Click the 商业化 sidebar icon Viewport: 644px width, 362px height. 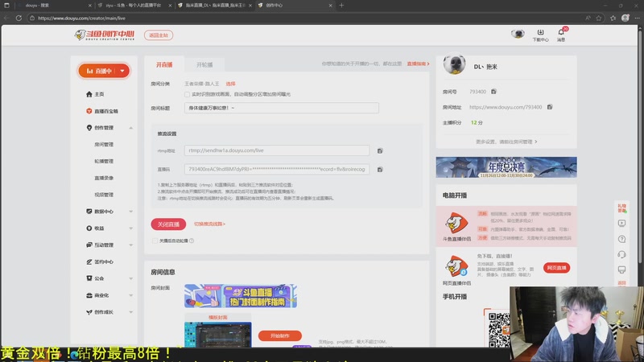click(x=89, y=295)
